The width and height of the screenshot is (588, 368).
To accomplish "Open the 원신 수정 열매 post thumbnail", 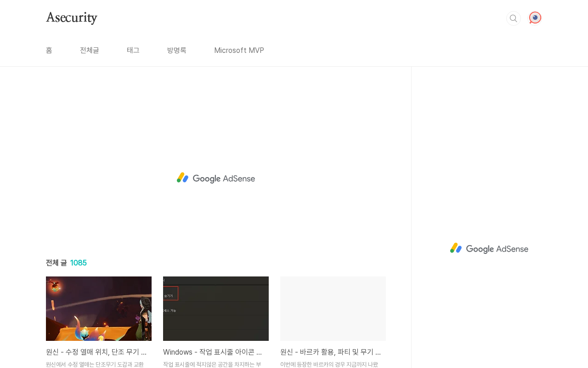I will pyautogui.click(x=99, y=308).
